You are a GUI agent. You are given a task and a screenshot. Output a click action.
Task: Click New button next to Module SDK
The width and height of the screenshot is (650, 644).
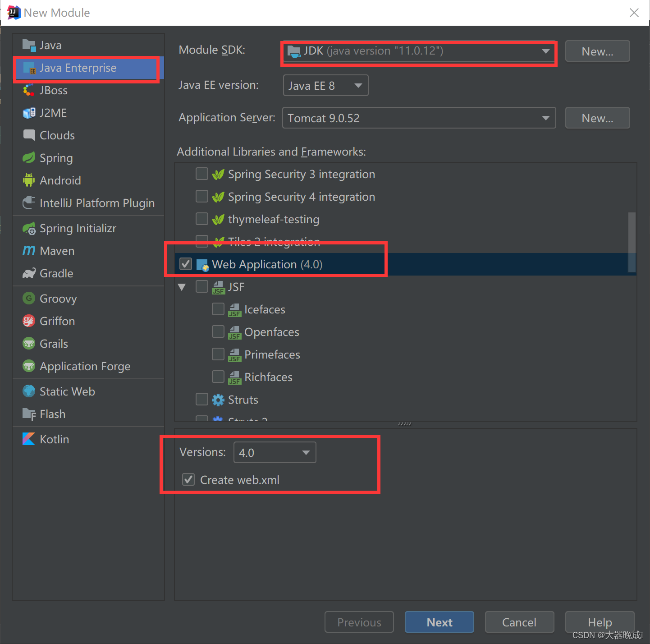tap(597, 51)
